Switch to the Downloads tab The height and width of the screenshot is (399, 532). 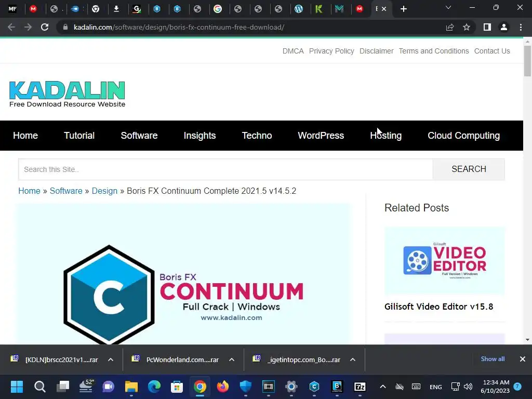coord(116,9)
